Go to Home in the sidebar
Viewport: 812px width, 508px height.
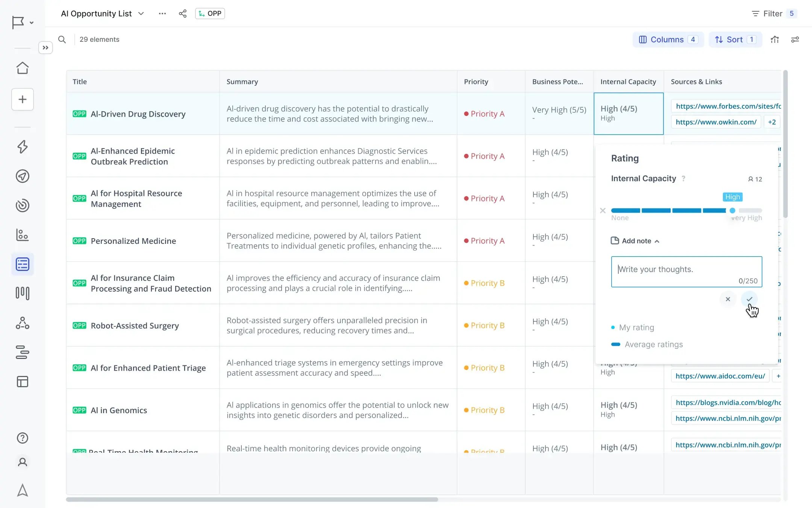tap(23, 68)
